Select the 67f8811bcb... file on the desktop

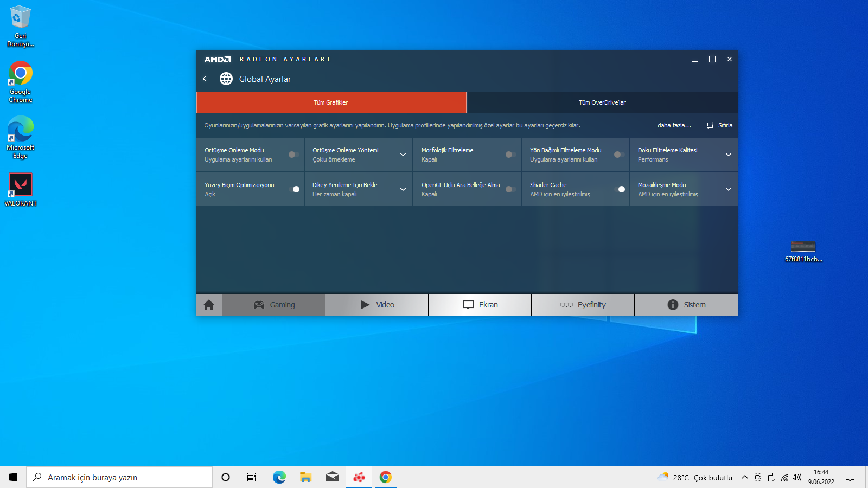[803, 252]
